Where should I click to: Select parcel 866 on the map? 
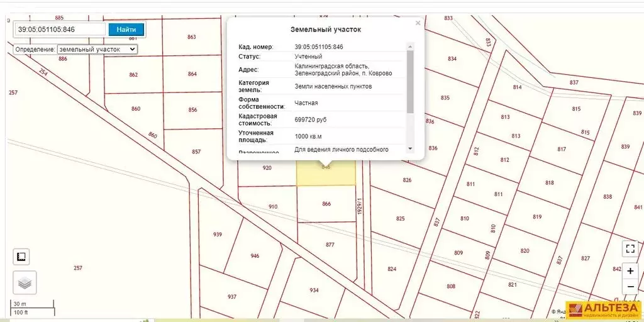326,204
